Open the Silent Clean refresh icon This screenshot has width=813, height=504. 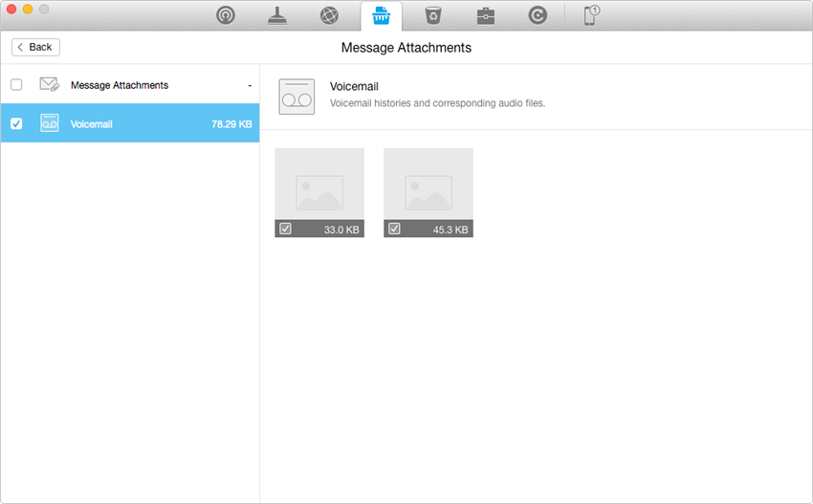click(538, 15)
